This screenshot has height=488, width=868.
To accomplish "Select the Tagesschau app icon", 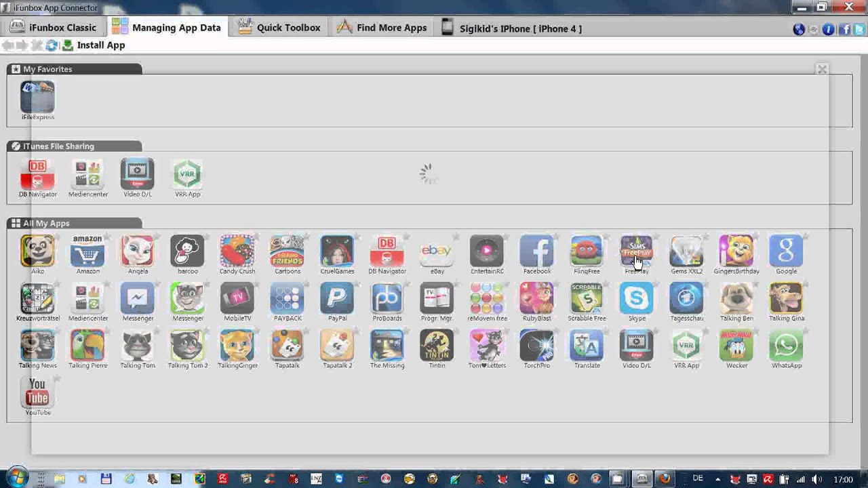I will (x=686, y=298).
